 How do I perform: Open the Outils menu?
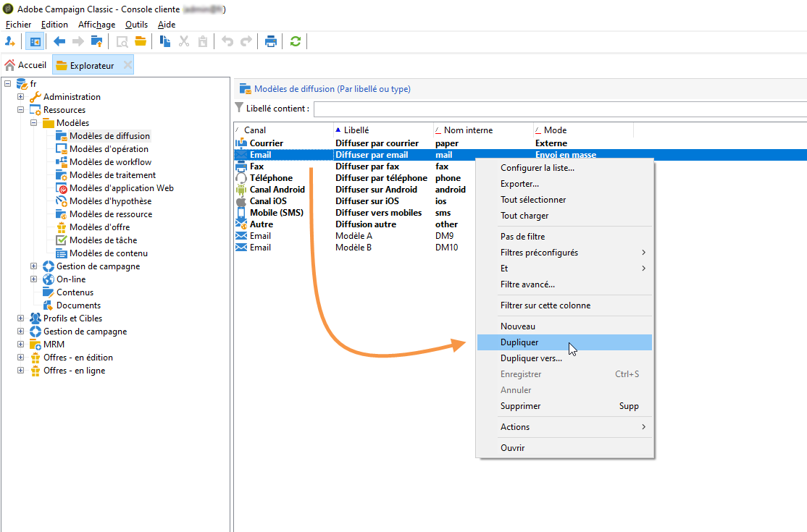point(136,25)
